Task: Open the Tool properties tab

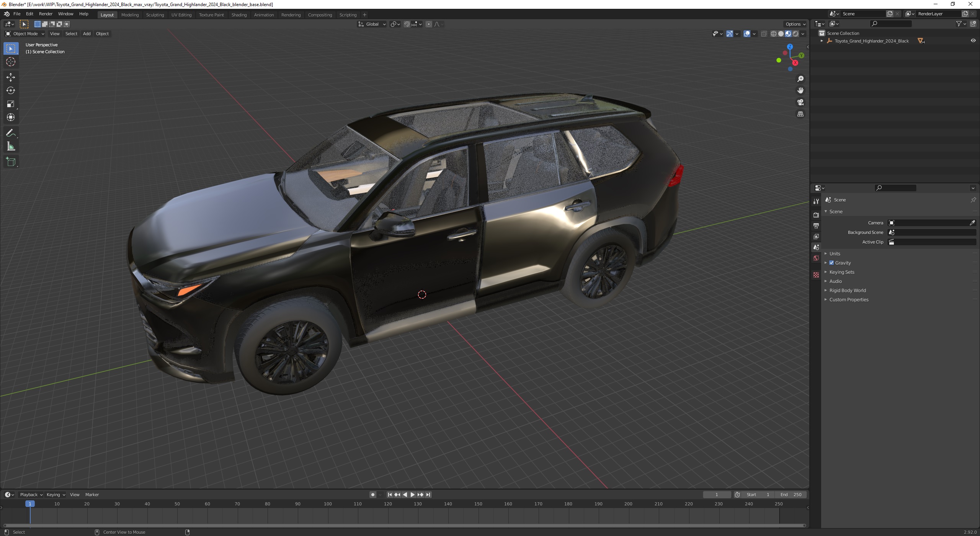Action: click(816, 201)
